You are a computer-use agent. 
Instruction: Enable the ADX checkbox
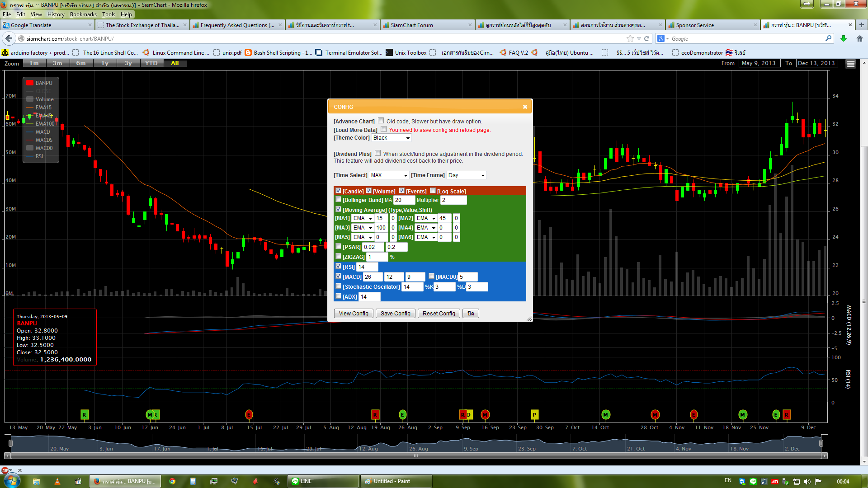click(x=338, y=296)
